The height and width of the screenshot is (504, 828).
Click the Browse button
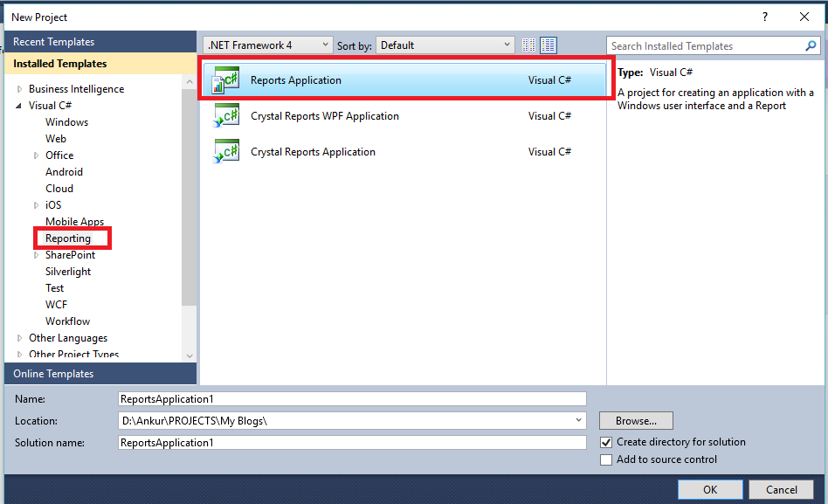pyautogui.click(x=635, y=420)
